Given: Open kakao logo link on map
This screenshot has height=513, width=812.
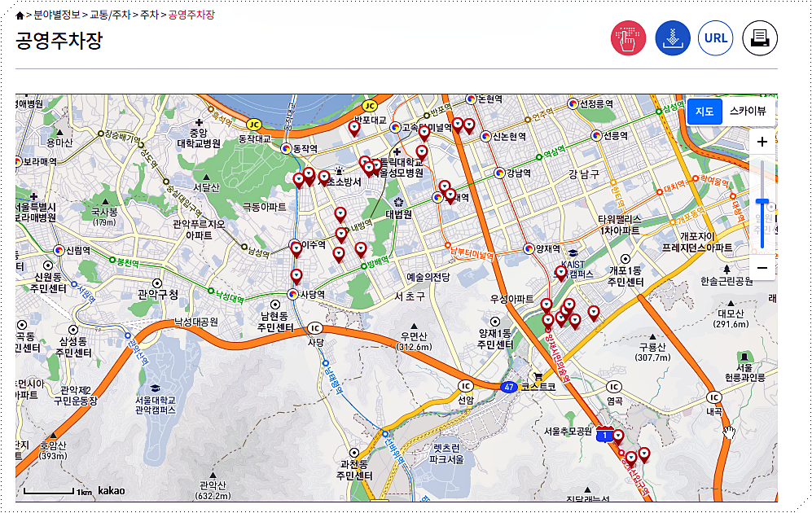Looking at the screenshot, I should pos(112,490).
